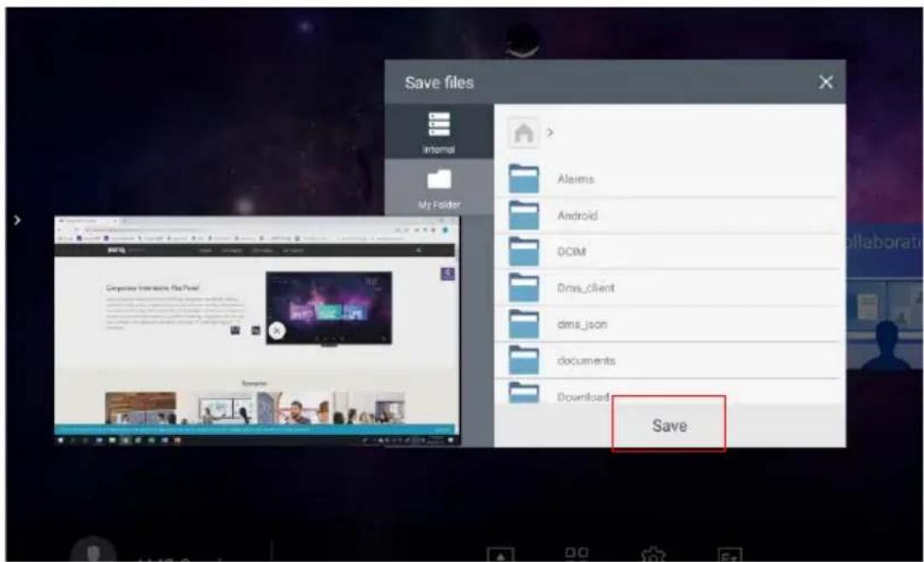This screenshot has height=562, width=924.
Task: Click the captured browser screenshot thumbnail
Action: point(257,330)
